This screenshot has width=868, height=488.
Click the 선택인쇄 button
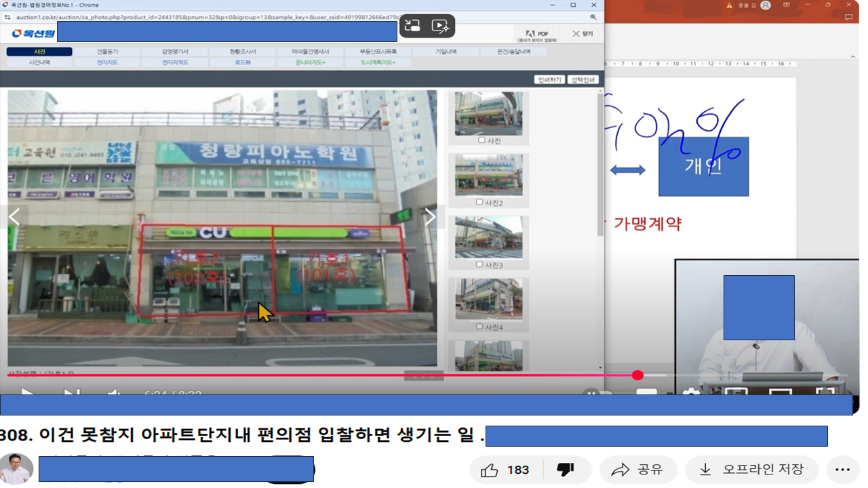point(583,79)
